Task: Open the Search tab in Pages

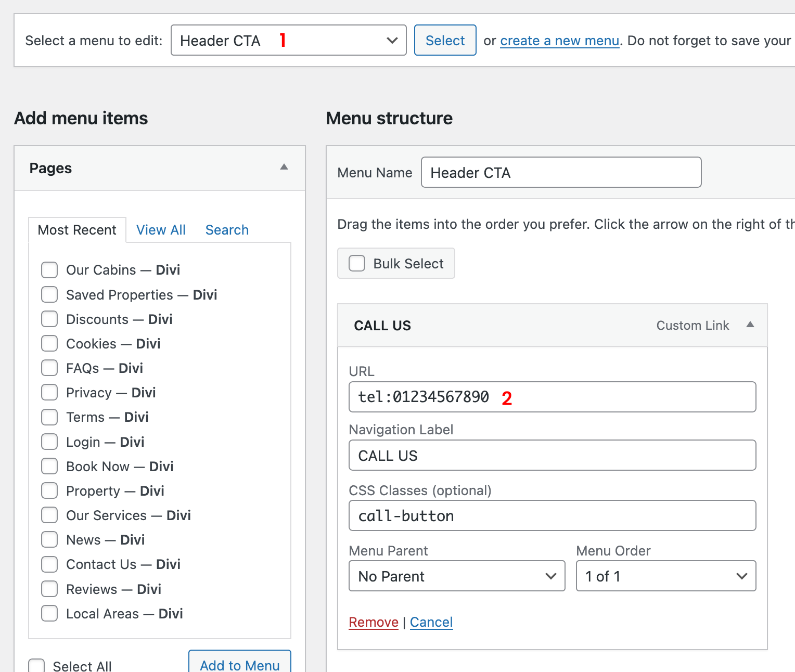Action: (227, 230)
